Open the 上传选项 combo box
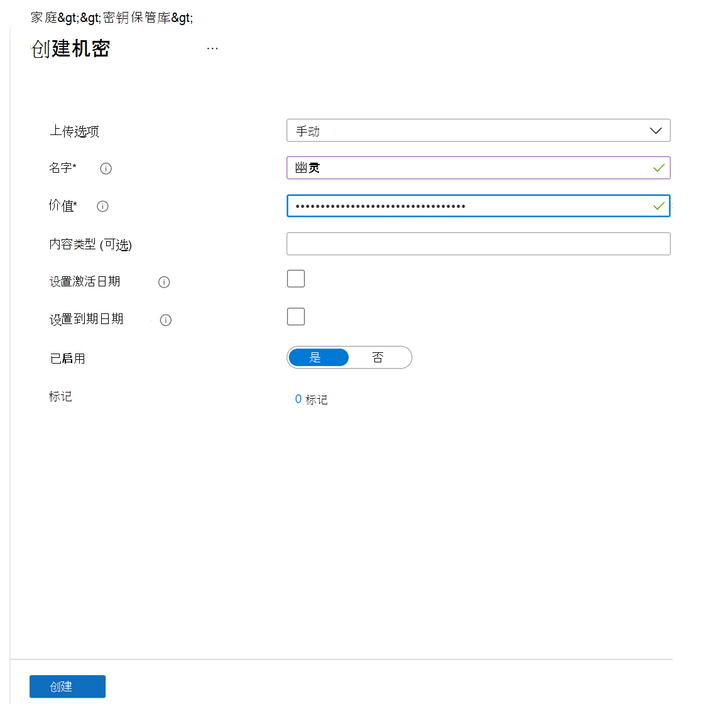This screenshot has height=704, width=728. tap(477, 131)
